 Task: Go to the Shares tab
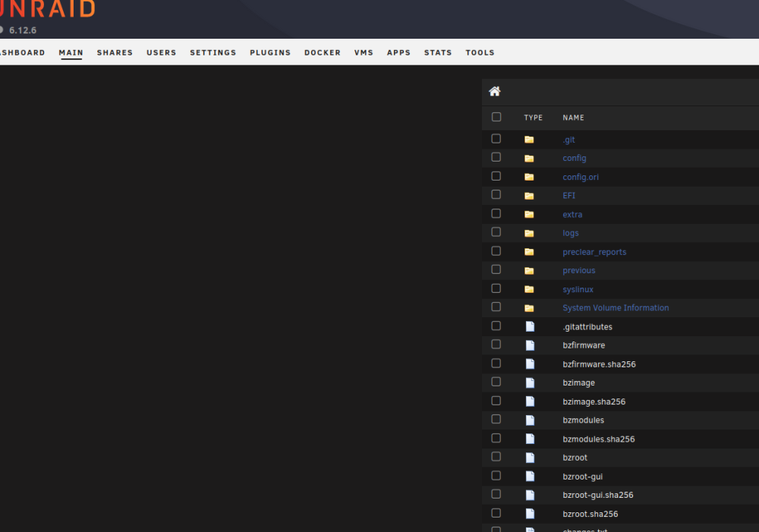115,52
